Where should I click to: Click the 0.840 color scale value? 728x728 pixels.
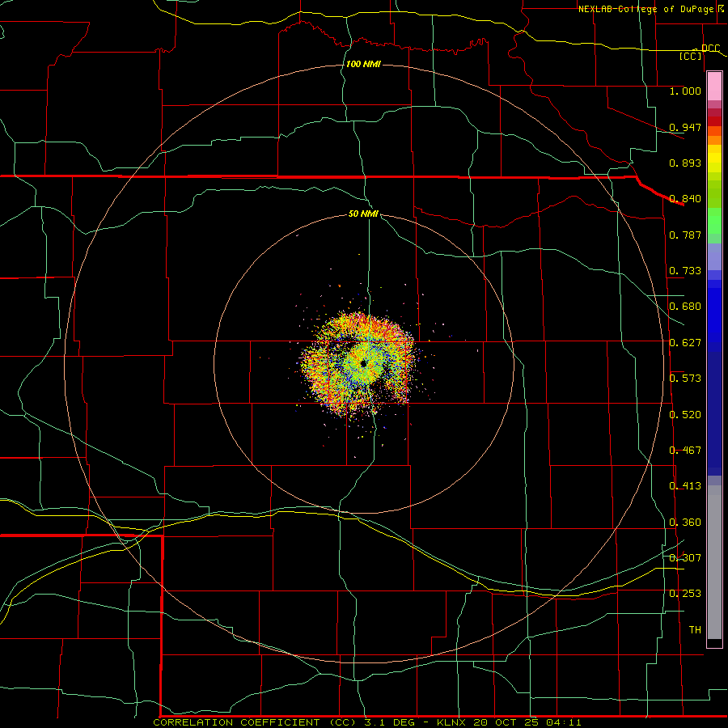[x=685, y=199]
